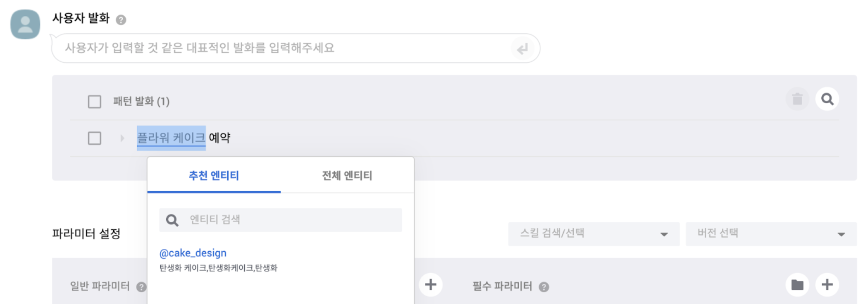Switch to the 추천 엔티티 tab

[x=214, y=176]
